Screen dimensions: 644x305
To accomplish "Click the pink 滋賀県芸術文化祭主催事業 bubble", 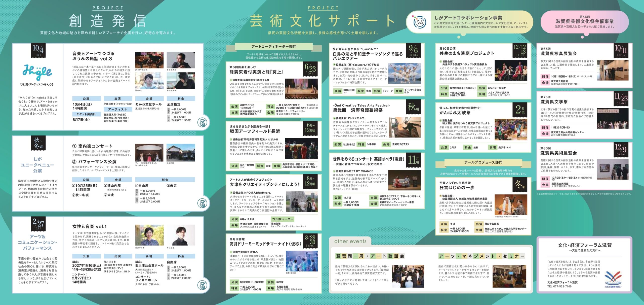I will point(584,22).
